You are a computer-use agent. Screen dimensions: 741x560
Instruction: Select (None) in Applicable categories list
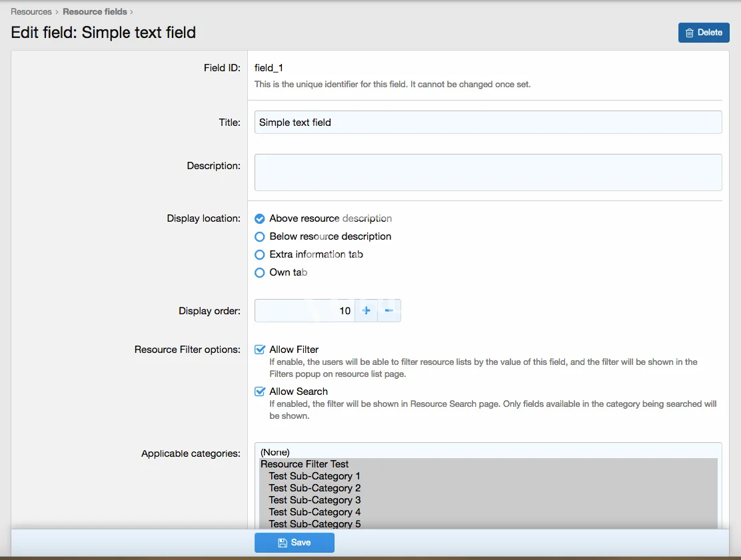[x=275, y=452]
